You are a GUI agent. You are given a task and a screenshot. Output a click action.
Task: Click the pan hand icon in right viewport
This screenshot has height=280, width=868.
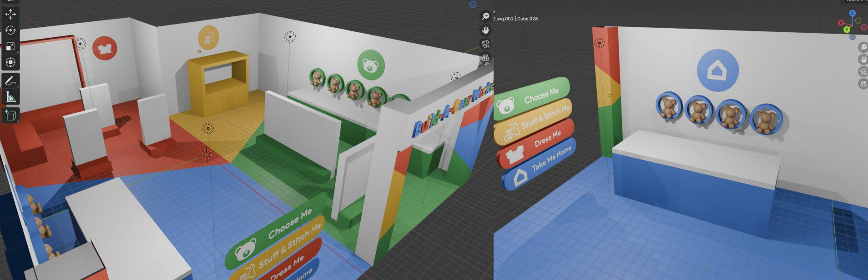863,60
